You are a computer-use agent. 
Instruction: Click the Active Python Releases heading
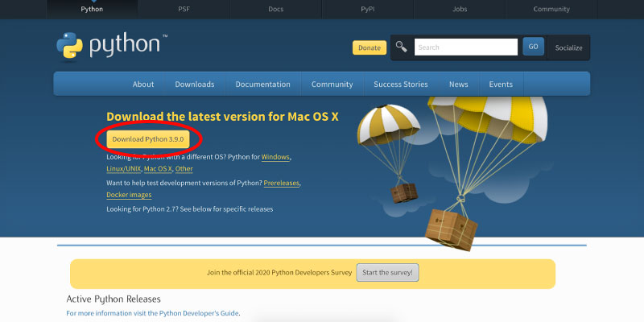pyautogui.click(x=114, y=299)
